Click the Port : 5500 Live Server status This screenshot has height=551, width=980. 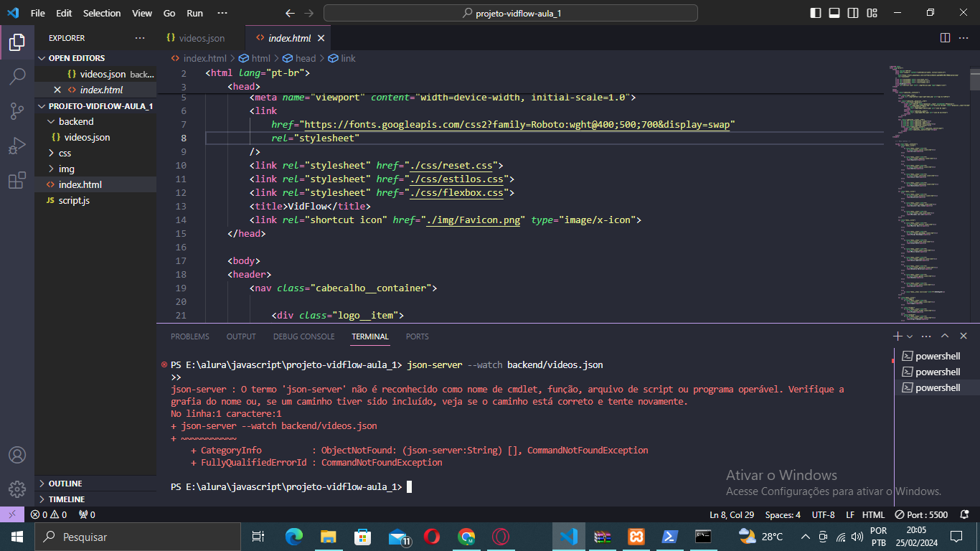(x=921, y=514)
